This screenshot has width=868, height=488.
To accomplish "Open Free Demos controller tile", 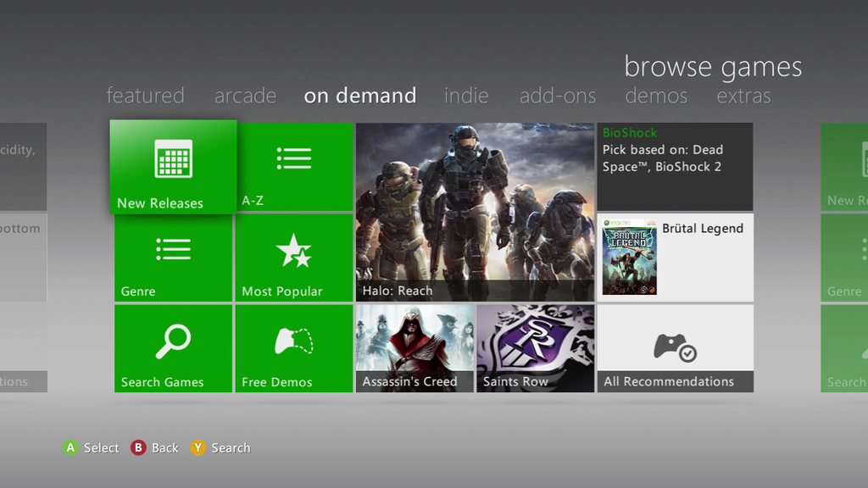I will point(294,348).
